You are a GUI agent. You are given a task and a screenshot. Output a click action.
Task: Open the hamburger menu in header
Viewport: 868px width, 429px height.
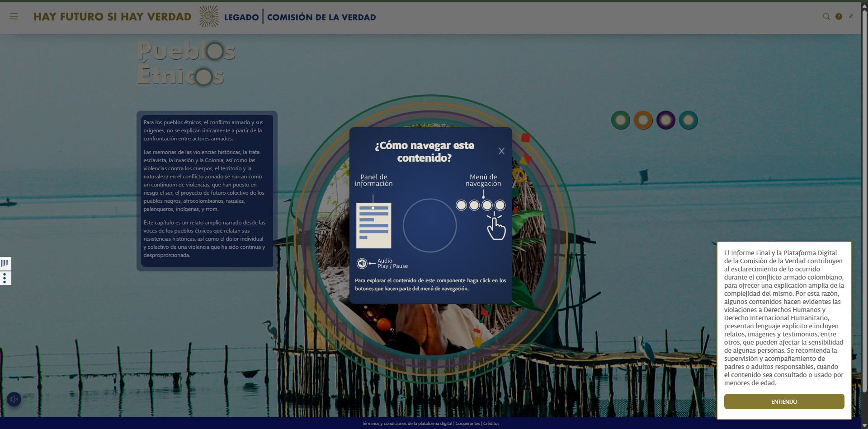(14, 17)
